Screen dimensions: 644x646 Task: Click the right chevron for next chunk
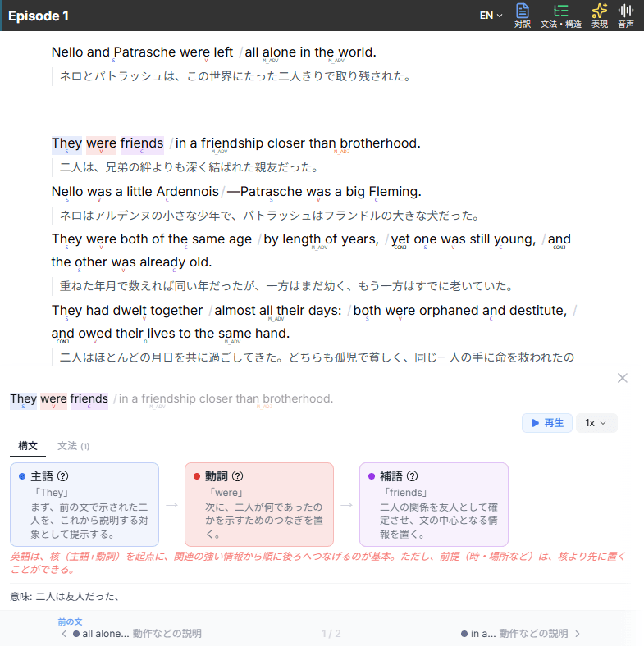pyautogui.click(x=578, y=633)
